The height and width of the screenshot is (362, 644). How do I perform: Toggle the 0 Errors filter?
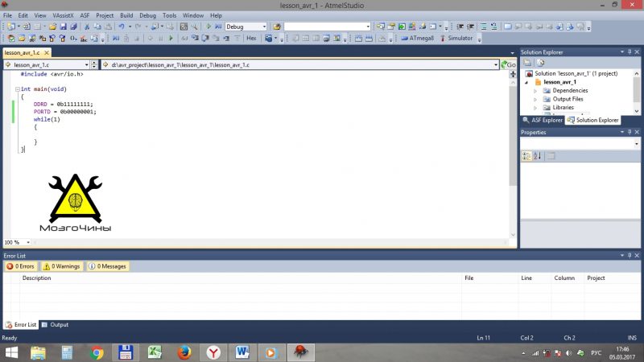click(x=21, y=266)
